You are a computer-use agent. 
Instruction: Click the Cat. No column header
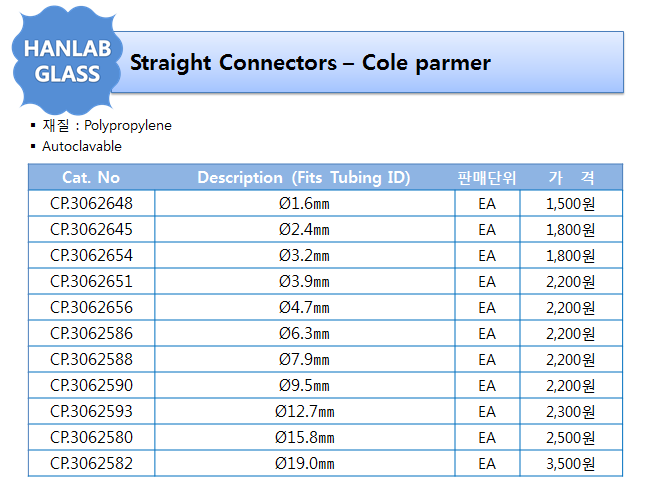[x=91, y=177]
